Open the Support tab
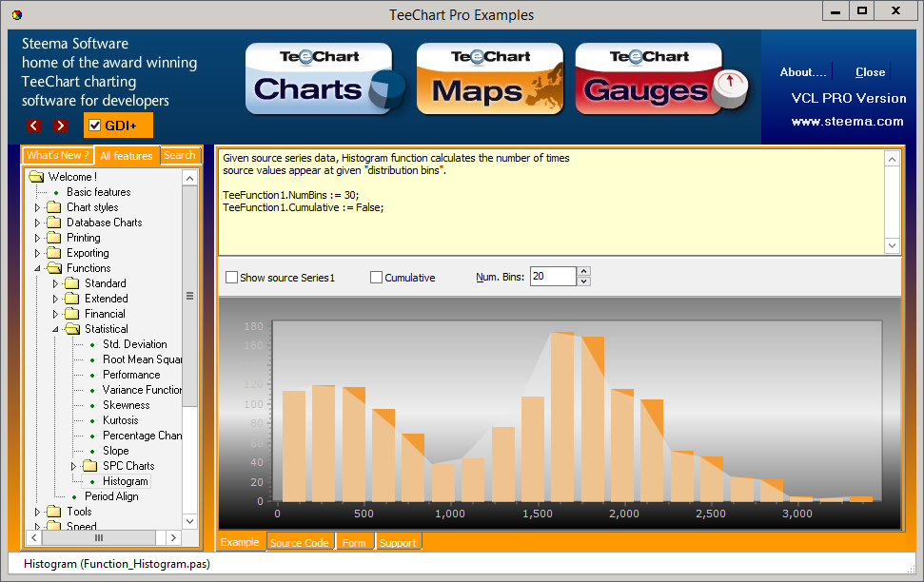 pyautogui.click(x=398, y=542)
